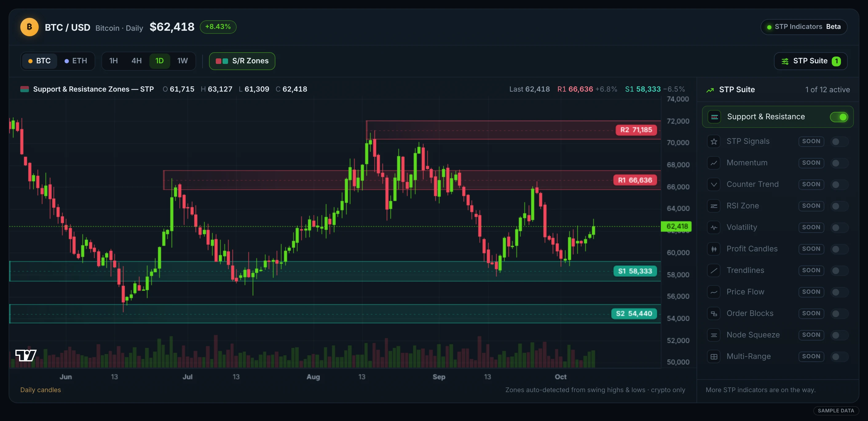Disable the Support & Resistance toggle
Image resolution: width=868 pixels, height=421 pixels.
pyautogui.click(x=839, y=117)
